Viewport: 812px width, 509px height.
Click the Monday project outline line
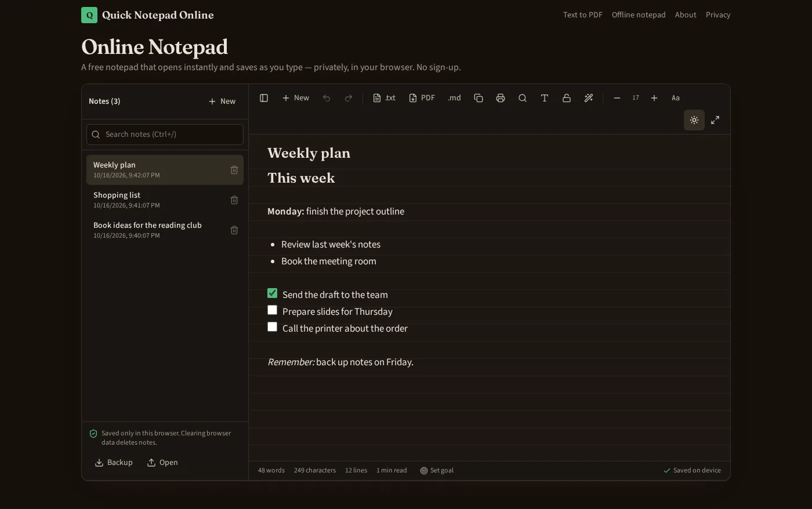[x=336, y=212]
